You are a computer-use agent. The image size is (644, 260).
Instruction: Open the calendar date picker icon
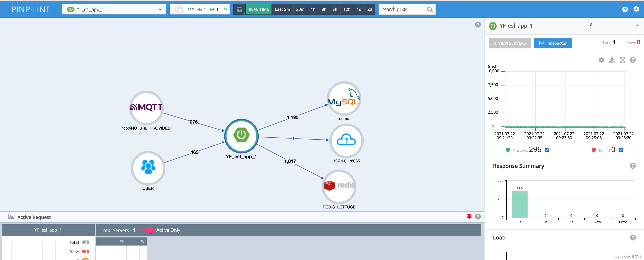point(239,10)
